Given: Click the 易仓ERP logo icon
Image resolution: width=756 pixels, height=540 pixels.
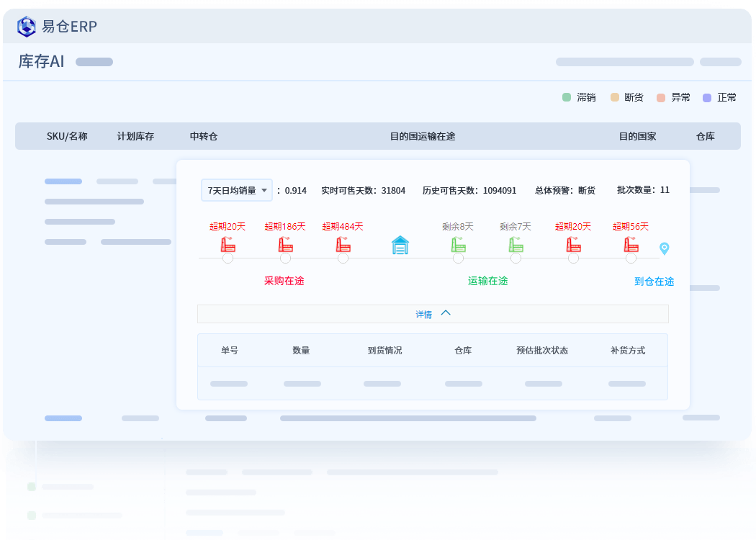Looking at the screenshot, I should [27, 27].
